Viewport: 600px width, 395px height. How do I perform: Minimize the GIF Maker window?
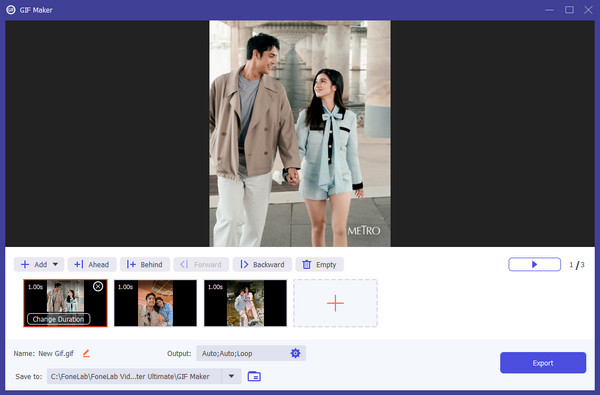(x=549, y=10)
